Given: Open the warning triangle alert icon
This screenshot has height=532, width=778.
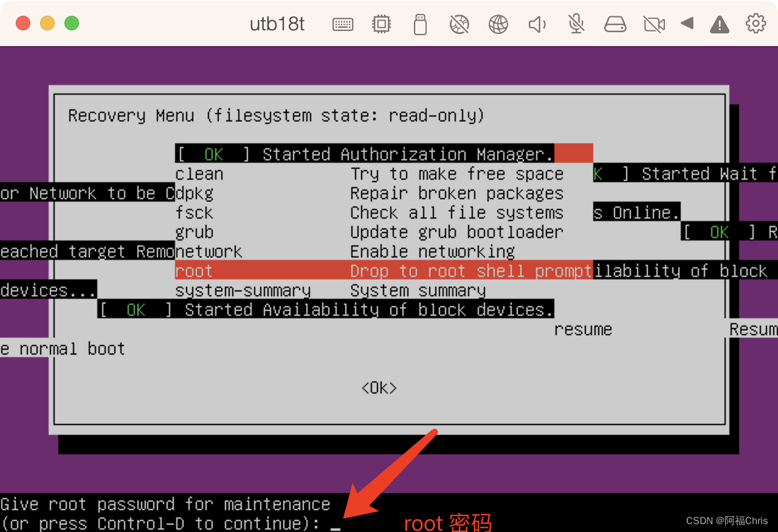Looking at the screenshot, I should (x=720, y=24).
